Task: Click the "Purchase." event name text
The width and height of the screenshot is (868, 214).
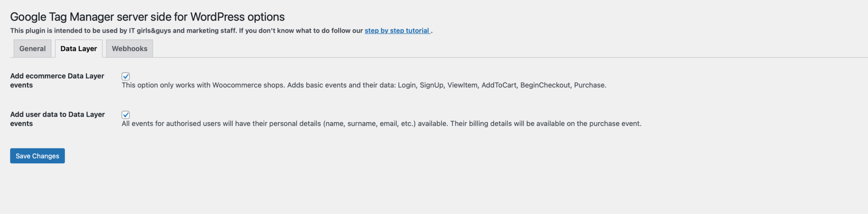Action: [590, 85]
